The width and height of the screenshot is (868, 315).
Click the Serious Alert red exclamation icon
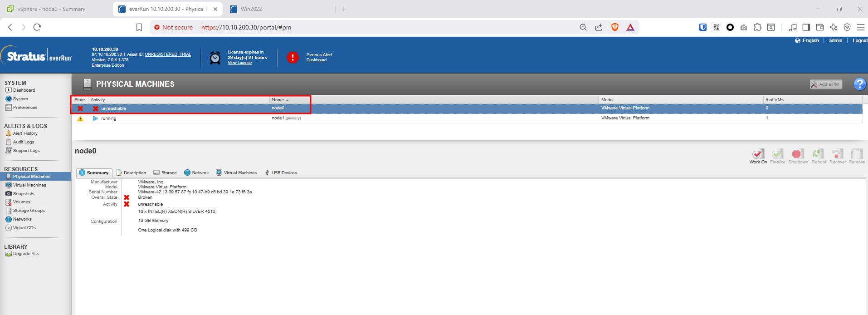293,58
